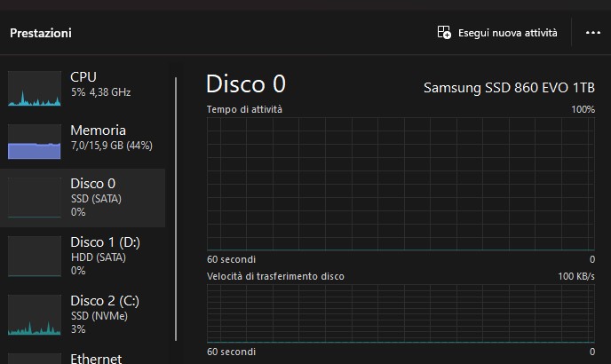Switch to Disco 1 (D:) HDD entry
The width and height of the screenshot is (611, 364).
coord(105,256)
